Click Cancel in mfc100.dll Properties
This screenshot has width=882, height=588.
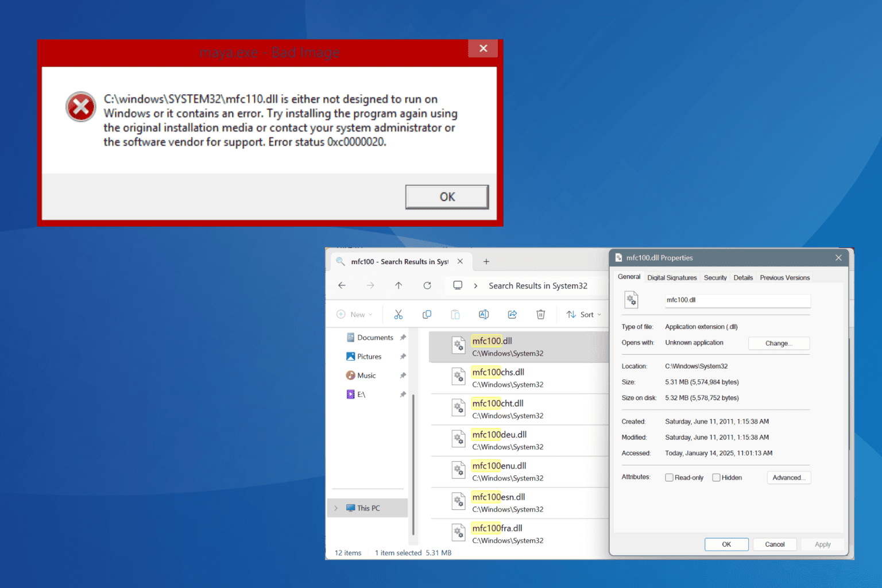(775, 544)
